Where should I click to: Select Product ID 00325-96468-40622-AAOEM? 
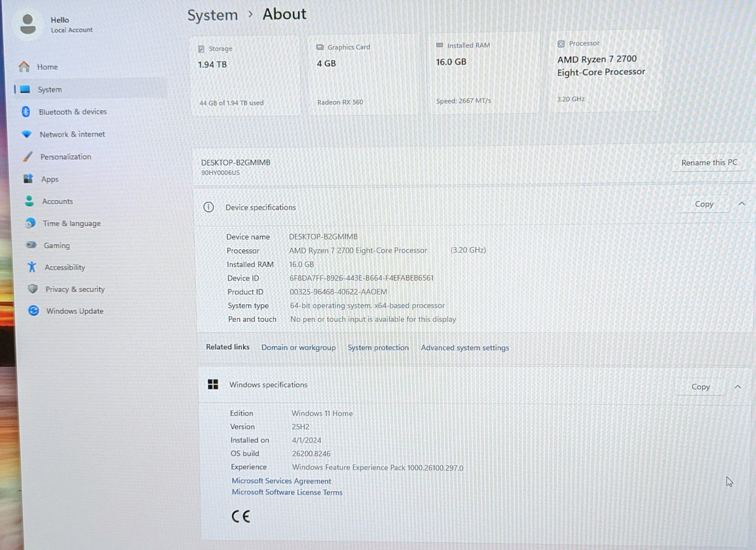[338, 292]
